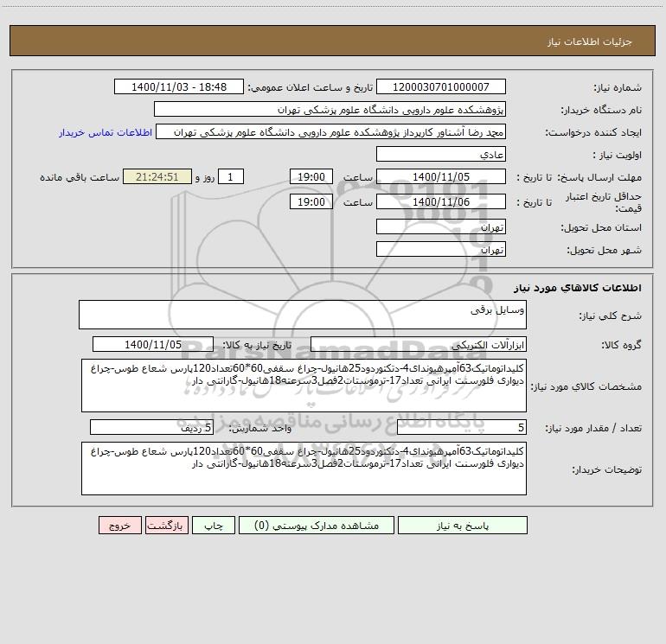Click the remaining days field showing 1
666x644 pixels.
(x=231, y=176)
